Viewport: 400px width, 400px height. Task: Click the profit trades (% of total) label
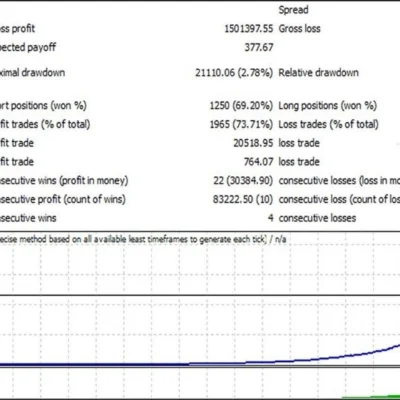[x=45, y=124]
